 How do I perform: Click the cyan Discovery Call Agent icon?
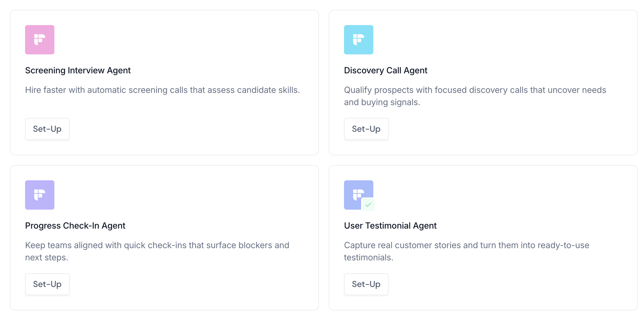coord(358,40)
